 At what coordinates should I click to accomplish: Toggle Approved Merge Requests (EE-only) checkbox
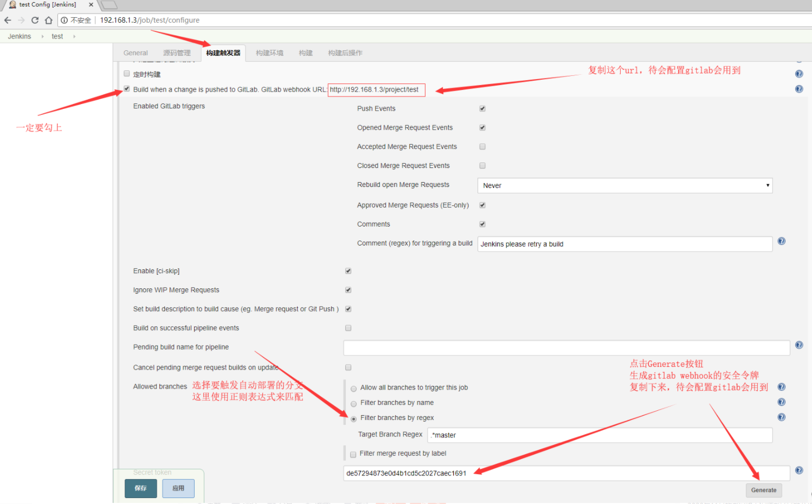click(482, 205)
